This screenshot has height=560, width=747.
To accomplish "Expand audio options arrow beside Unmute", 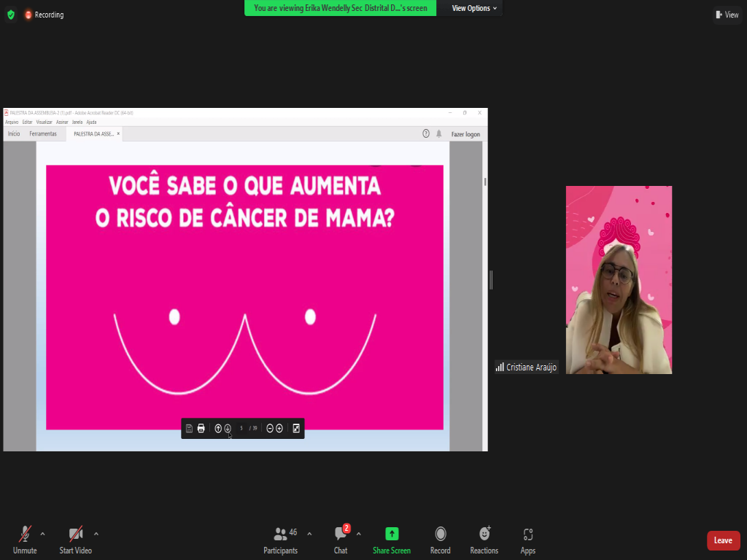I will coord(42,534).
